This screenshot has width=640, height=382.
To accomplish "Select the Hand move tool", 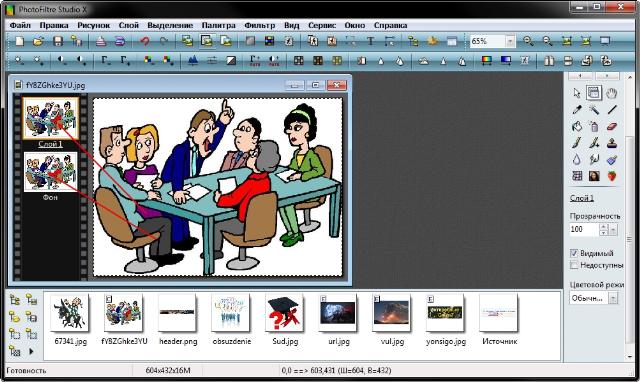I will pos(611,93).
